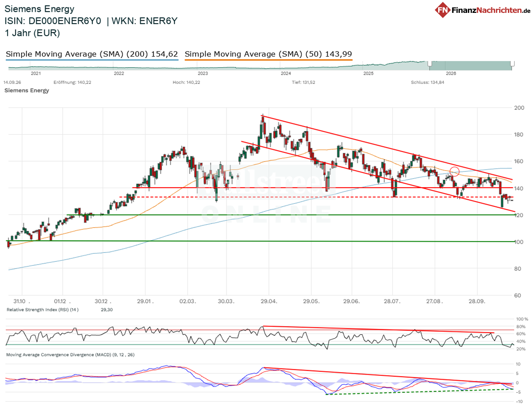The height and width of the screenshot is (407, 532).
Task: Click the "29.06." date on the x-axis
Action: [x=352, y=301]
